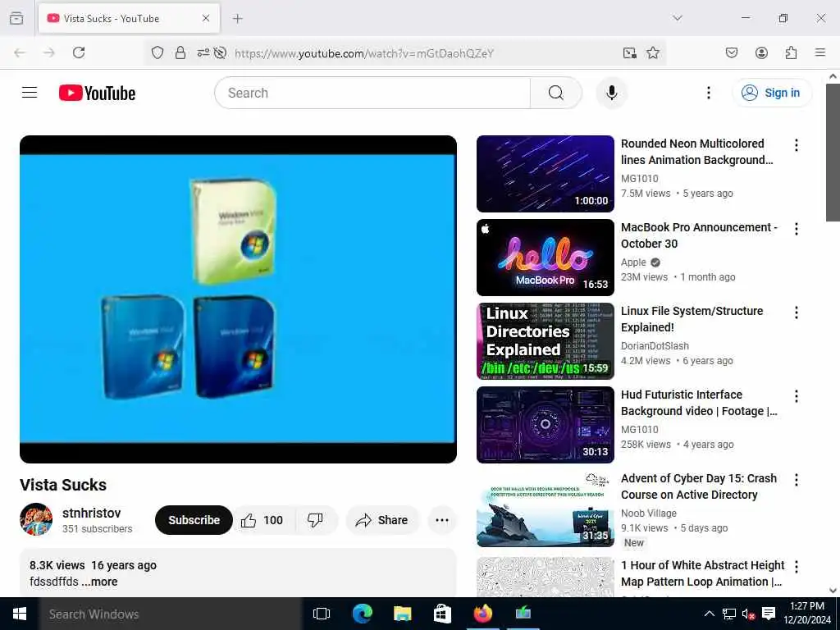Open options for Hud Futuristic Interface video
This screenshot has height=630, width=840.
[796, 396]
